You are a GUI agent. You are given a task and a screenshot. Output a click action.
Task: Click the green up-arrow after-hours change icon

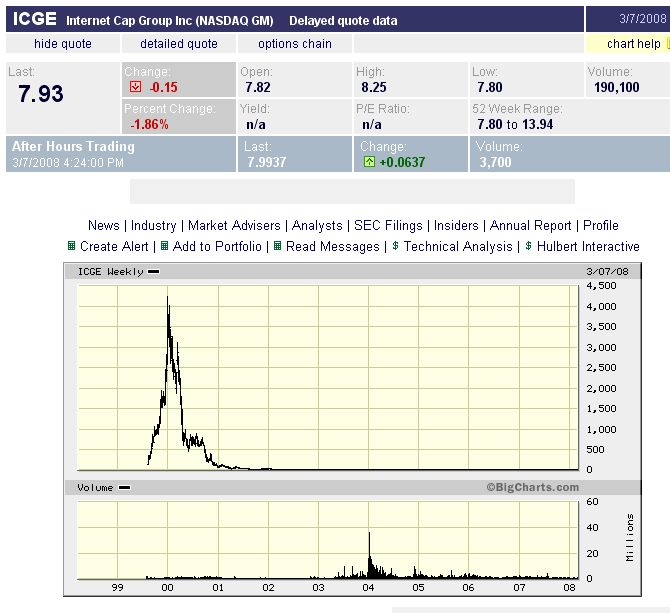pyautogui.click(x=369, y=162)
